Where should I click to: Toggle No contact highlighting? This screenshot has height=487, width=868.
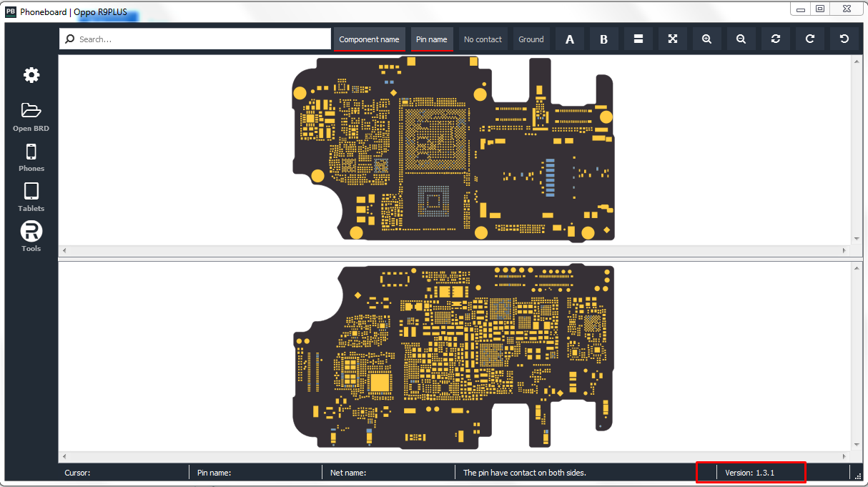[x=483, y=39]
